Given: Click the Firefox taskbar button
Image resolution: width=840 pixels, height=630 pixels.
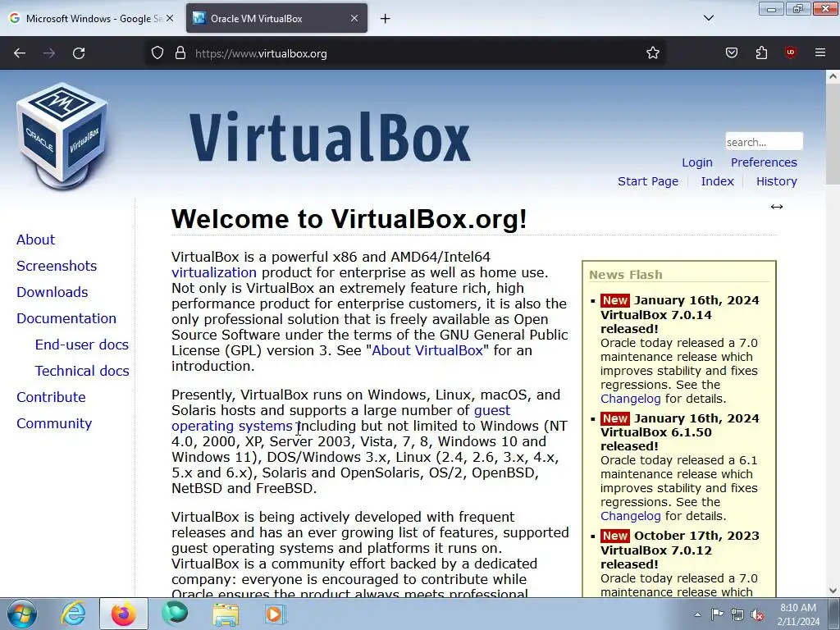Looking at the screenshot, I should pos(123,614).
